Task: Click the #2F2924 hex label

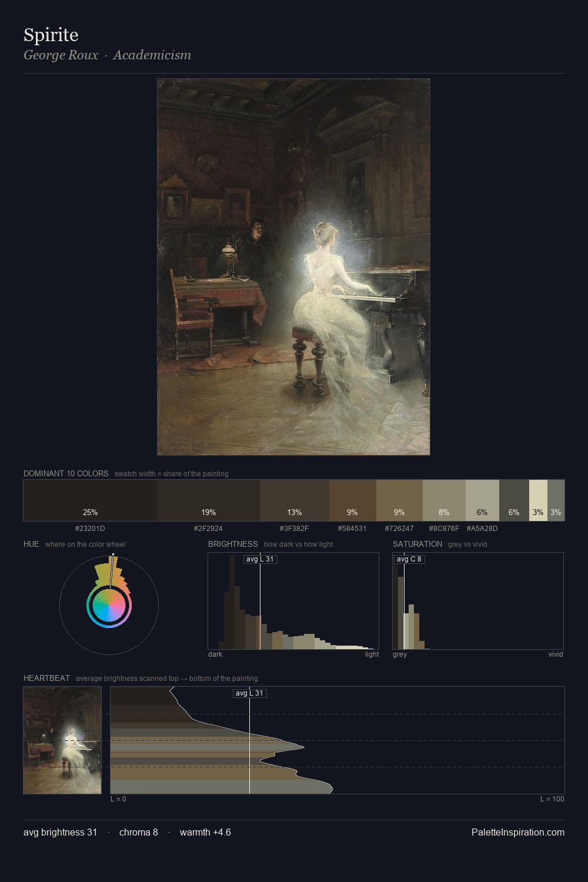Action: point(208,529)
